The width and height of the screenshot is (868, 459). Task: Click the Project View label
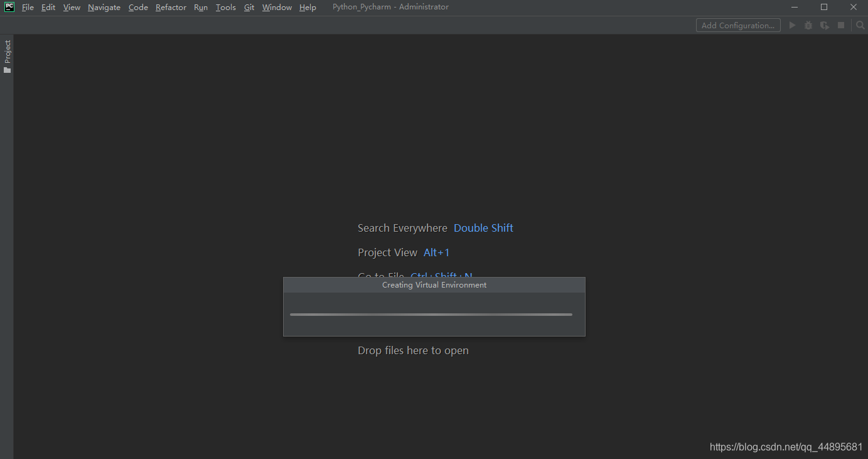[387, 252]
